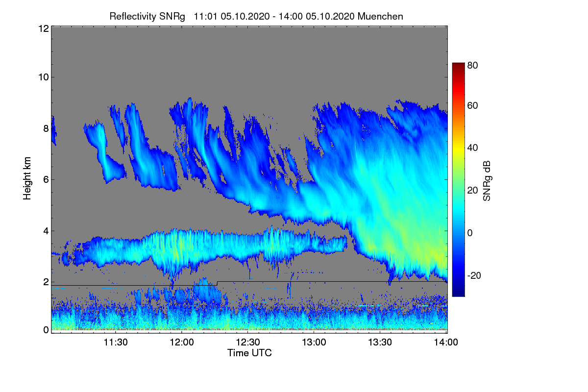Click the date range '11:01 05.10.2020' in title

tap(231, 16)
